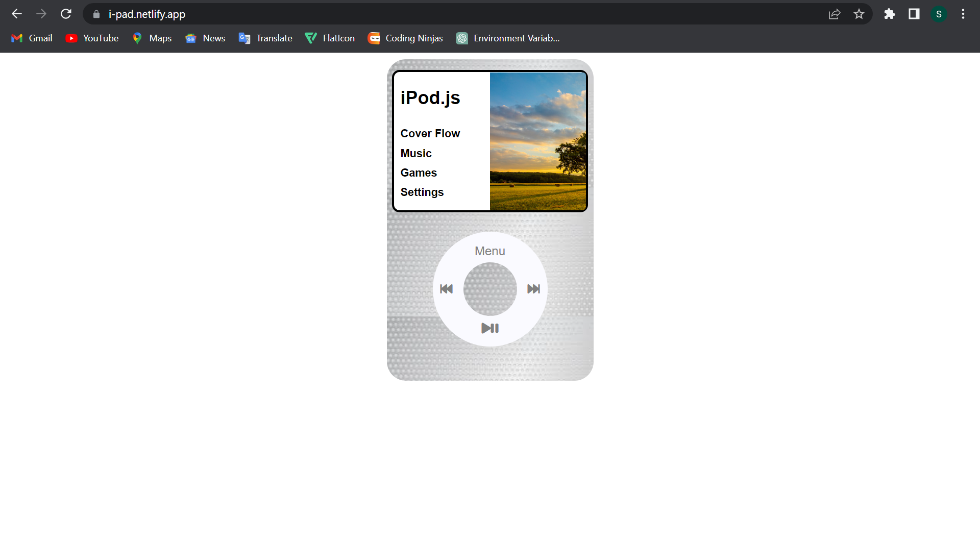Image resolution: width=980 pixels, height=541 pixels.
Task: Toggle play/pause on the iPod wheel
Action: pos(490,328)
